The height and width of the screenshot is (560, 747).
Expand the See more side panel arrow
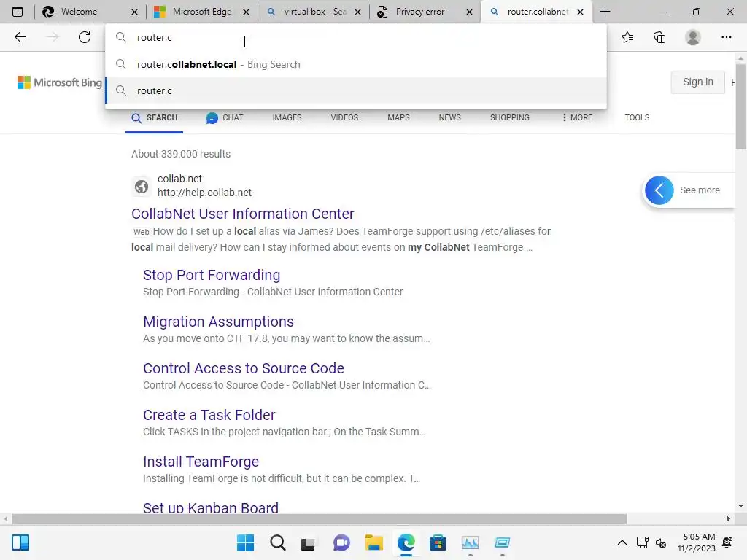point(659,190)
